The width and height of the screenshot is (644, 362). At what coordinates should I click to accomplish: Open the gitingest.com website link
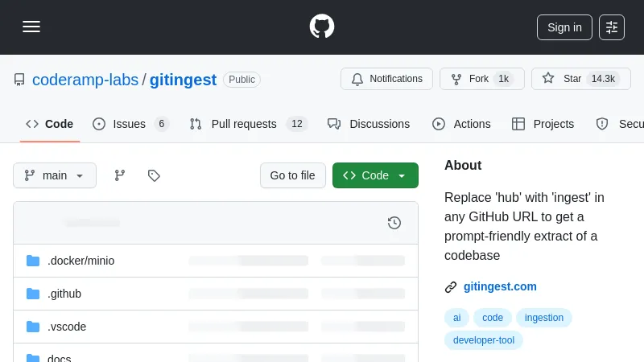tap(499, 286)
